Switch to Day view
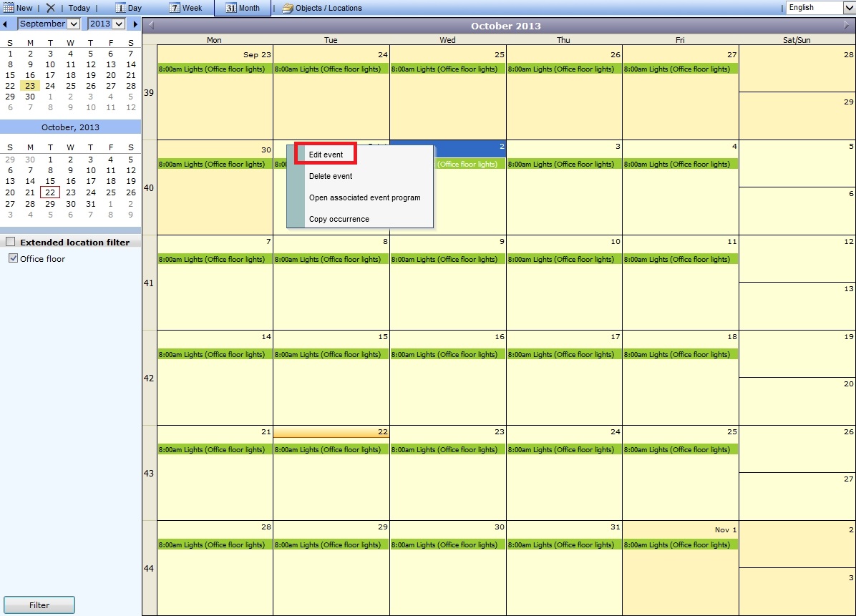The height and width of the screenshot is (616, 856). tap(129, 8)
